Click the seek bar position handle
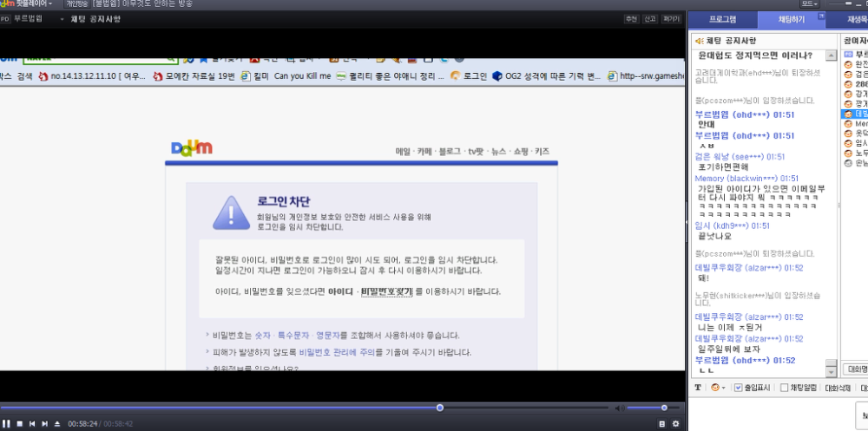Screen dimensions: 868x431 point(439,408)
